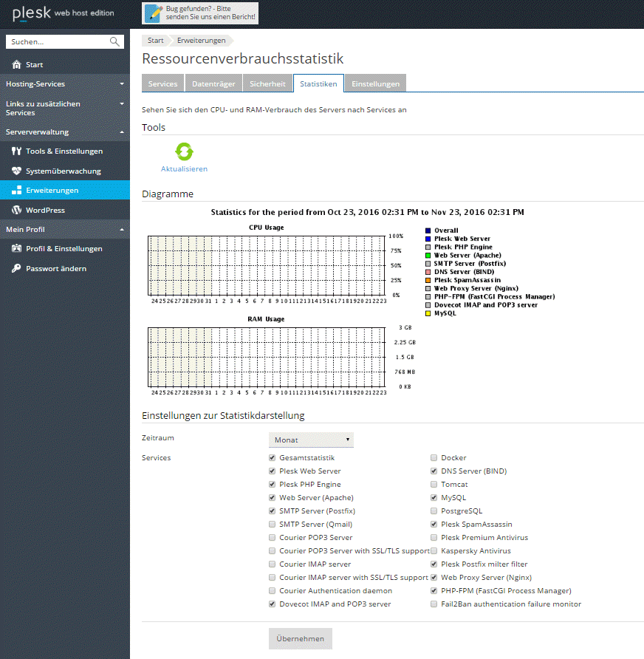Click the WordPress logo icon
This screenshot has width=644, height=659.
(x=16, y=210)
